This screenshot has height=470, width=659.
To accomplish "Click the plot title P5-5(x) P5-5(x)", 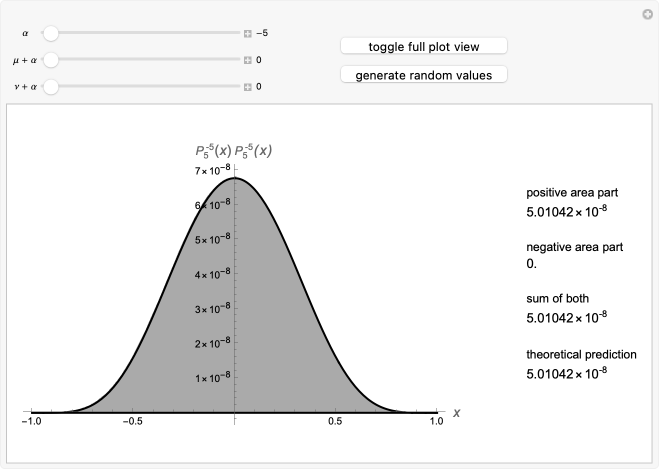I will [x=234, y=151].
